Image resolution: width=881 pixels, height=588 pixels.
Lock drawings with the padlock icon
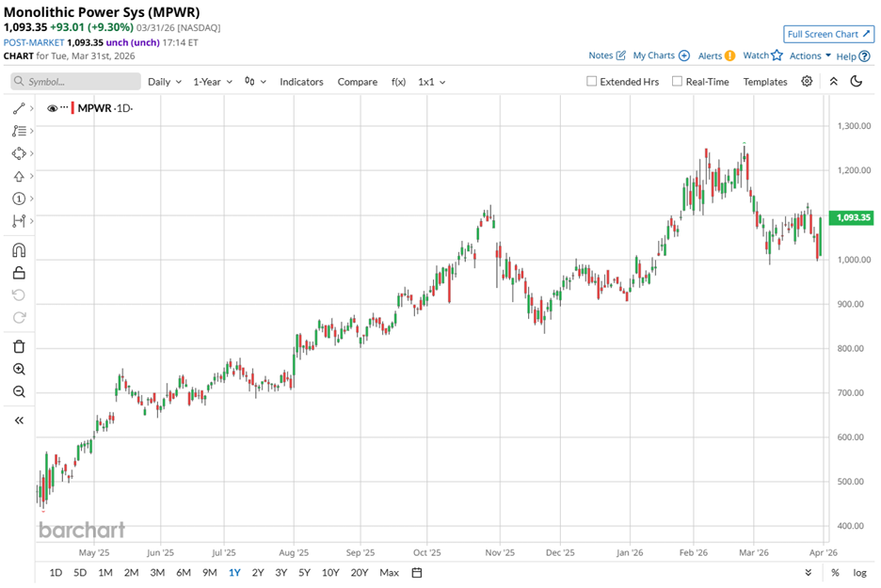point(19,273)
